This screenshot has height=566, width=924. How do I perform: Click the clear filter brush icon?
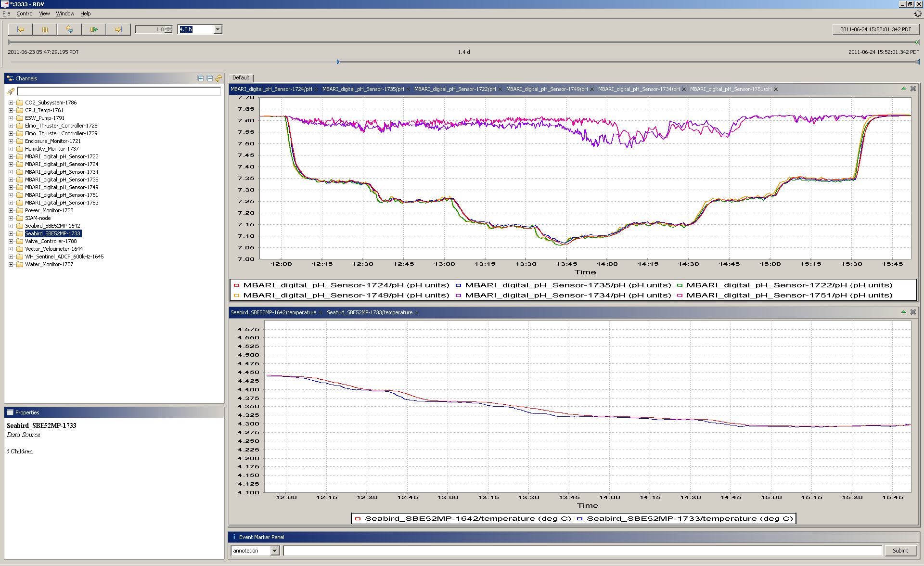pos(11,91)
